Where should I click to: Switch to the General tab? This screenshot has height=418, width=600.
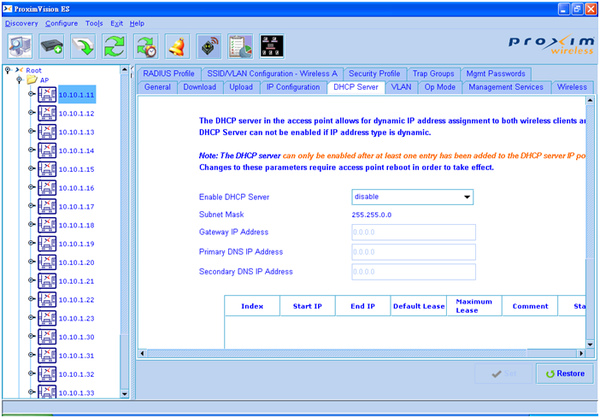click(158, 87)
